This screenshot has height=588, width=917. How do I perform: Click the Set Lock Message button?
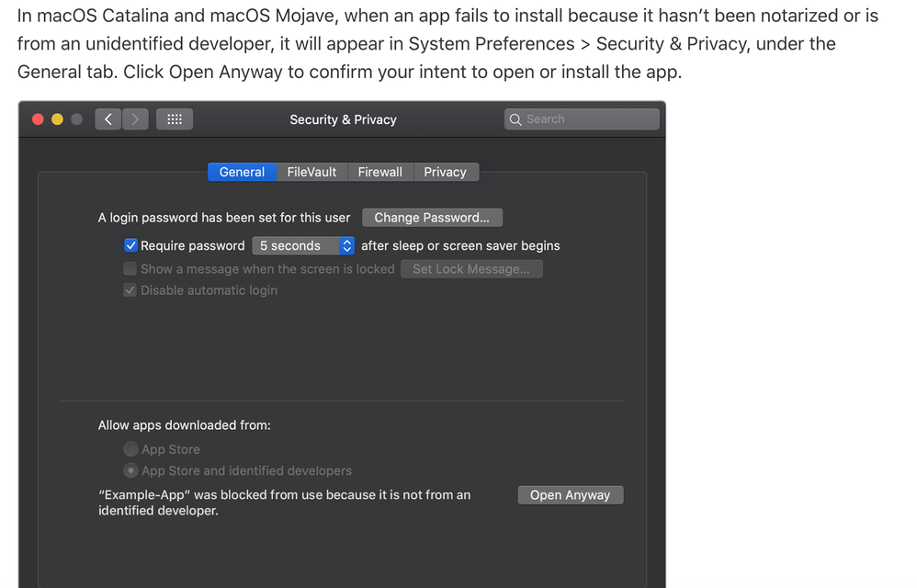point(471,269)
